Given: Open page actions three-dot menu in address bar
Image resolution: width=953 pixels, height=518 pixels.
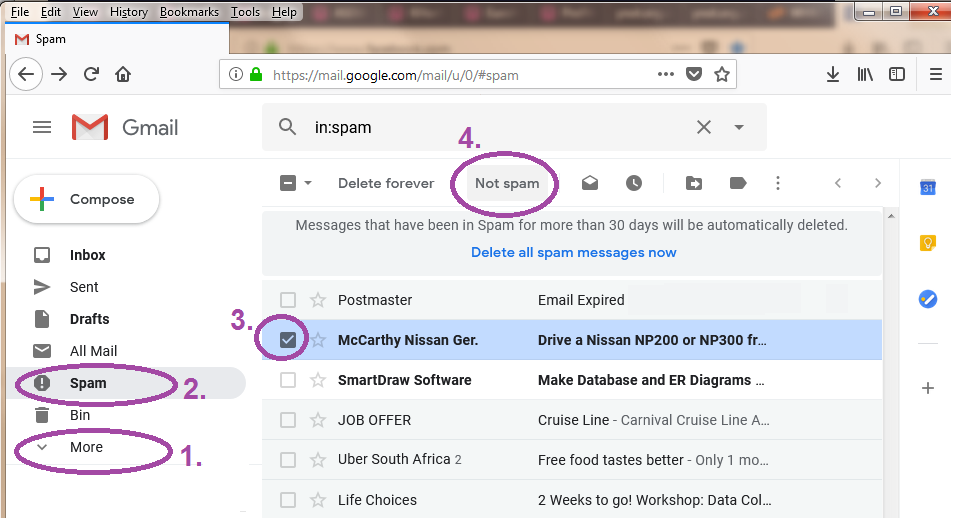Looking at the screenshot, I should (x=666, y=74).
